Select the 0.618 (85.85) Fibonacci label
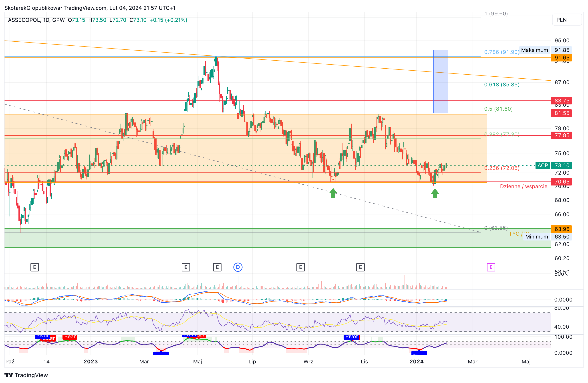This screenshot has height=383, width=588. [501, 84]
